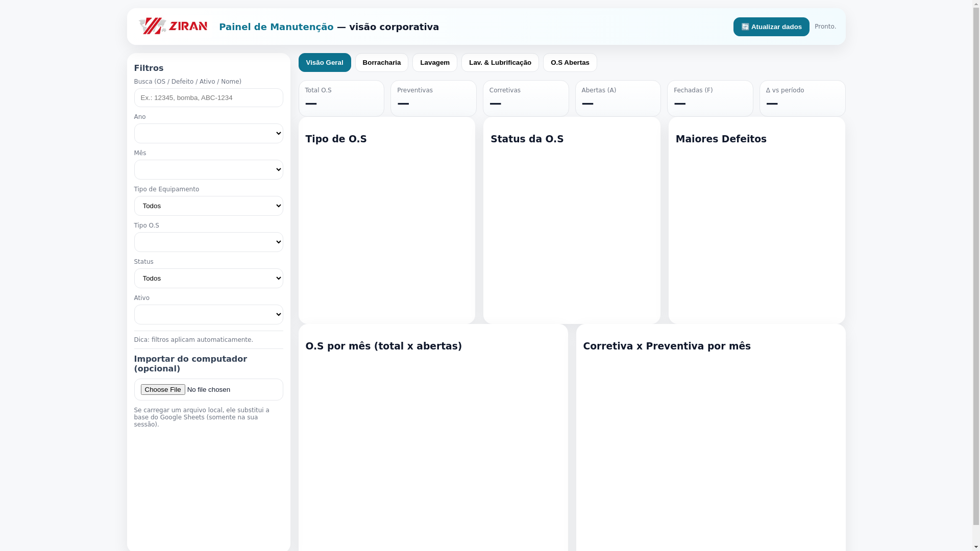
Task: Select the Lavagem tab
Action: pyautogui.click(x=434, y=62)
